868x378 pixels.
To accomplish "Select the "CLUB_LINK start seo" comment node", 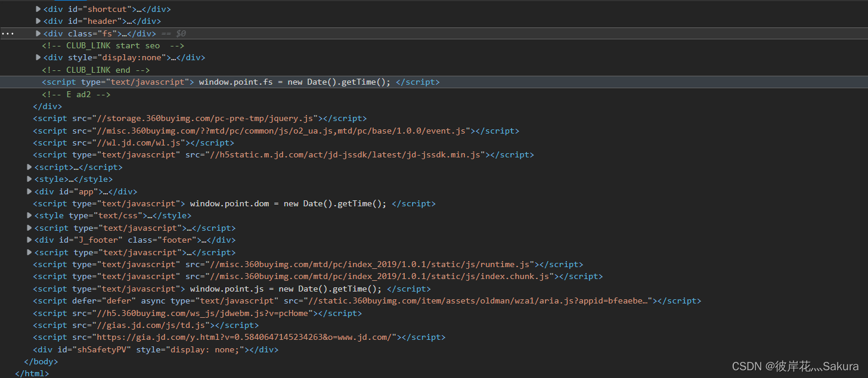I will pos(113,45).
